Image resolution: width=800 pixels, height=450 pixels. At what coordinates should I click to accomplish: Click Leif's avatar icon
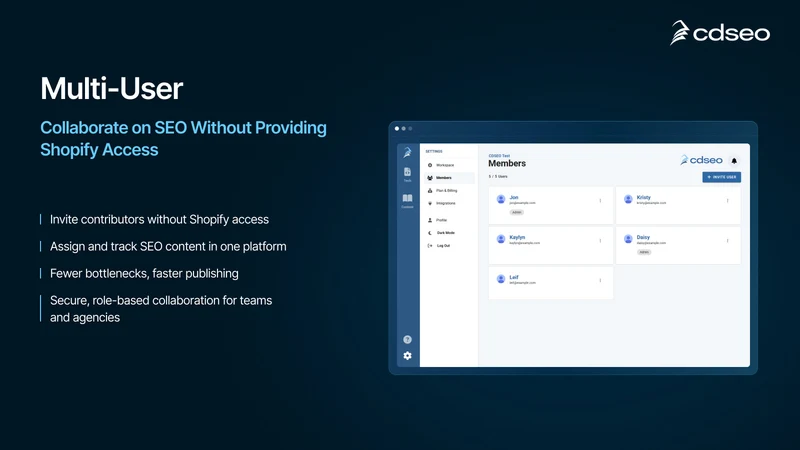[501, 279]
